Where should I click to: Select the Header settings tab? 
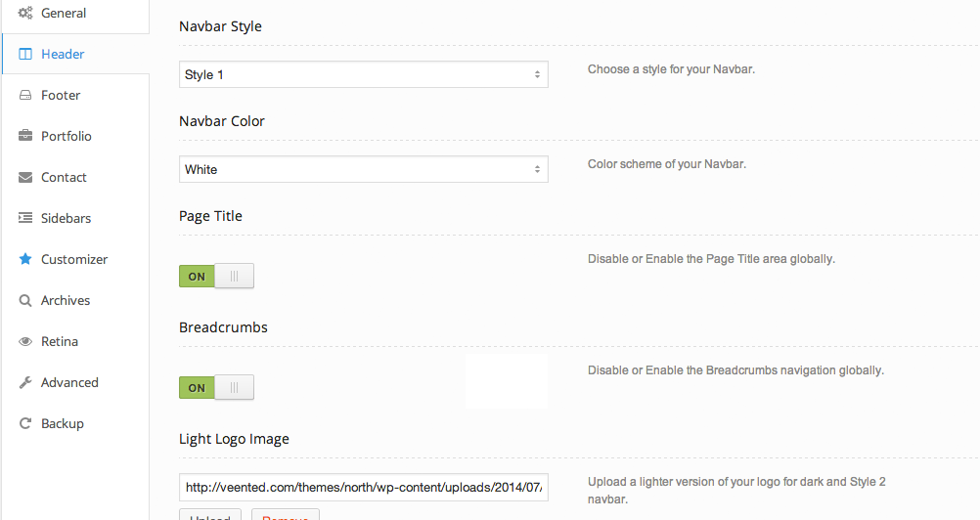(63, 54)
